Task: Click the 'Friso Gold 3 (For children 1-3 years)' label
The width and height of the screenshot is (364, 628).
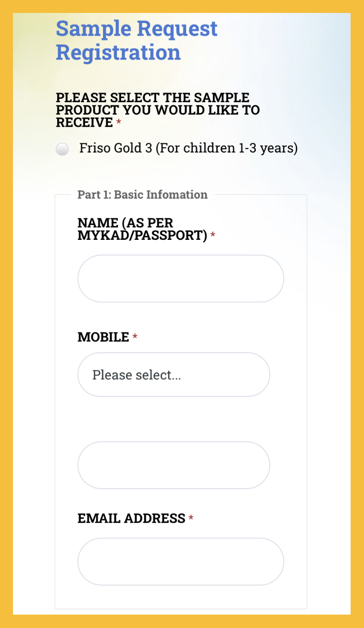Action: pos(188,148)
